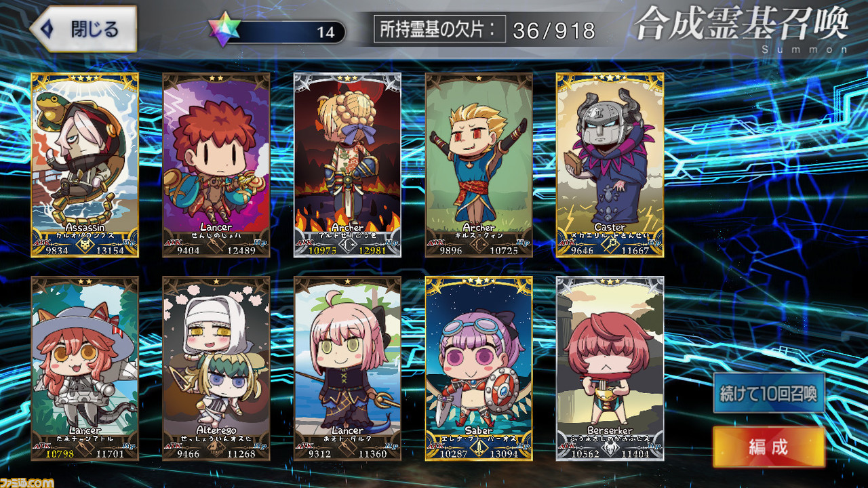
Task: Select the Alterego servant card
Action: tap(216, 369)
